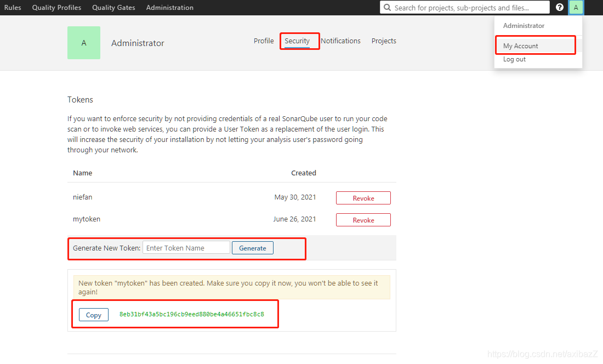603x364 pixels.
Task: Revoke the niefan token
Action: pos(363,198)
